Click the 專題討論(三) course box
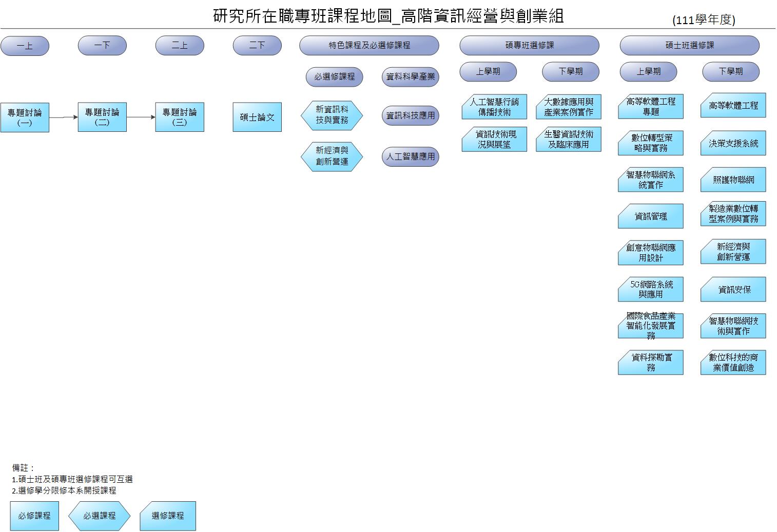777x532 pixels. click(180, 117)
